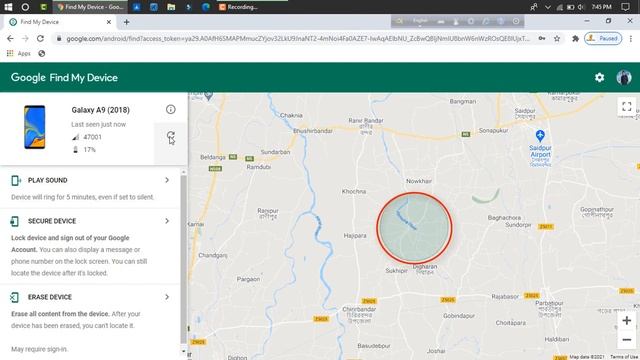
Task: Click the password key icon in address bar
Action: (542, 38)
